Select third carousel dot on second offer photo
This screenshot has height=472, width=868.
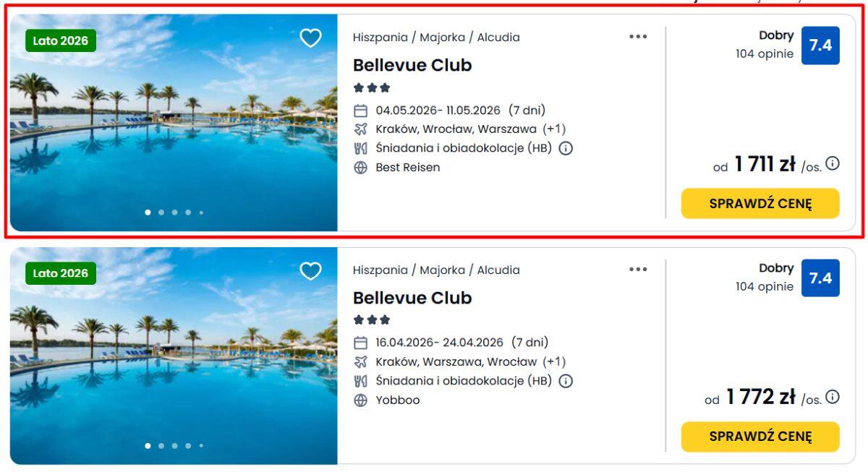174,445
